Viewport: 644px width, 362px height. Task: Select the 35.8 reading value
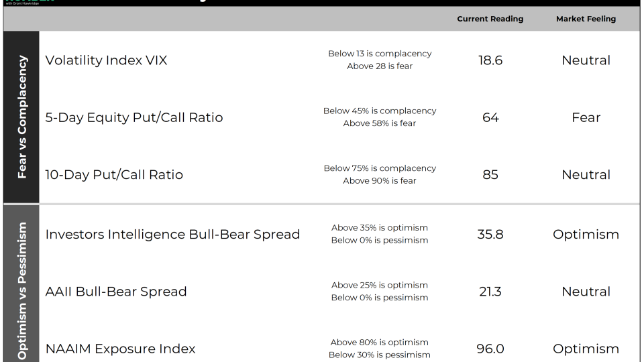pyautogui.click(x=490, y=235)
